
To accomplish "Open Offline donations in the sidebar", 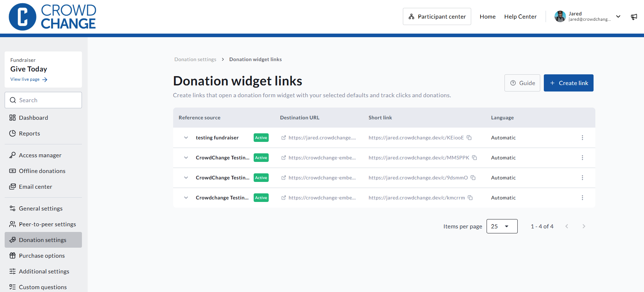I will pyautogui.click(x=43, y=171).
